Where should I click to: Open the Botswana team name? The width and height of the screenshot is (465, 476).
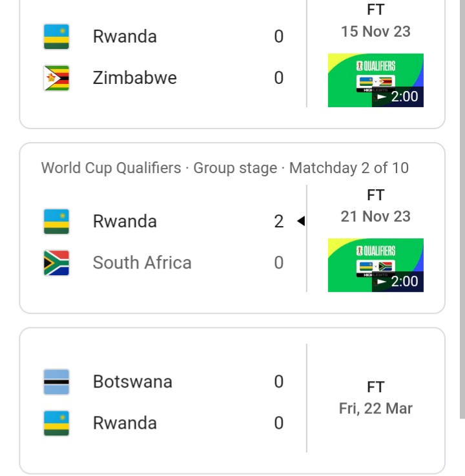coord(132,382)
